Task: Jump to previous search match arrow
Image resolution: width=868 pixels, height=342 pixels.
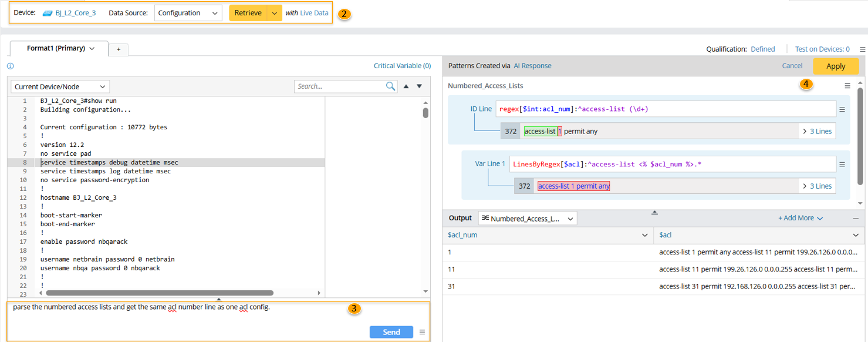Action: point(406,86)
